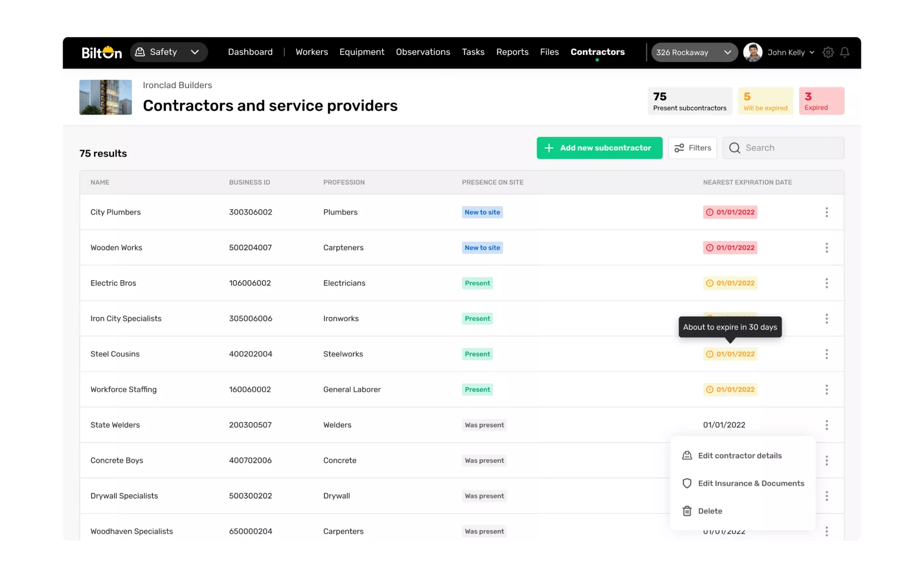Sort by the BUSINESS ID column header
This screenshot has height=578, width=924.
250,183
